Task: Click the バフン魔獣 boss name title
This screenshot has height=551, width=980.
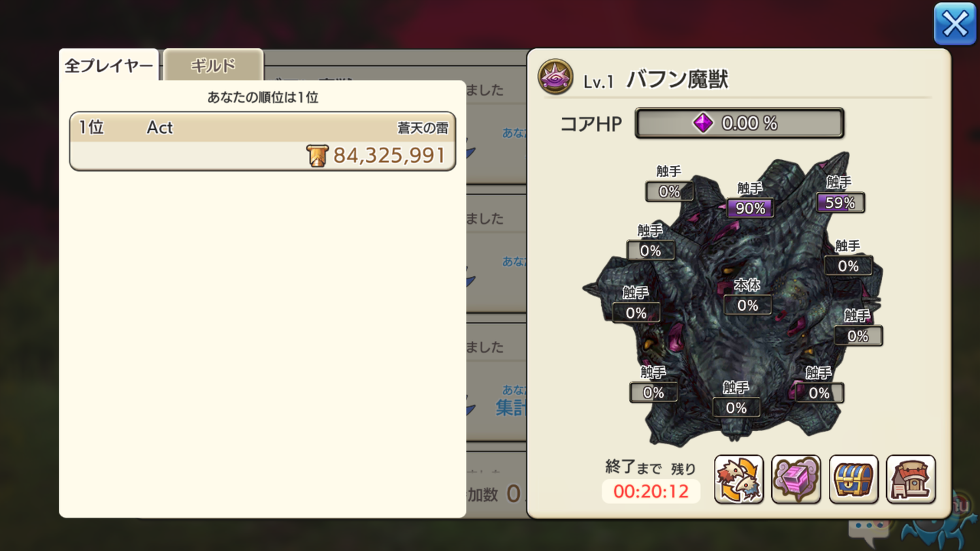Action: click(677, 80)
